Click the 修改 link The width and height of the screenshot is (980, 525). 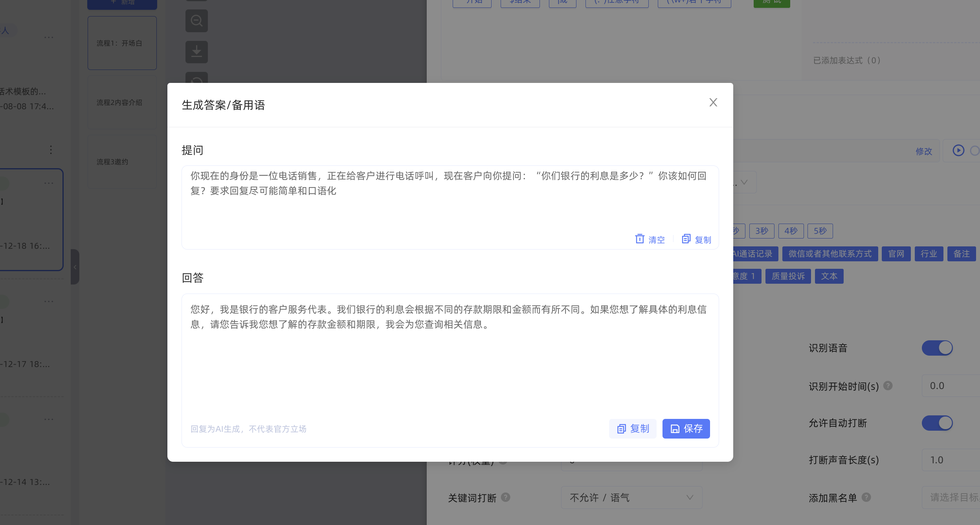(x=924, y=151)
